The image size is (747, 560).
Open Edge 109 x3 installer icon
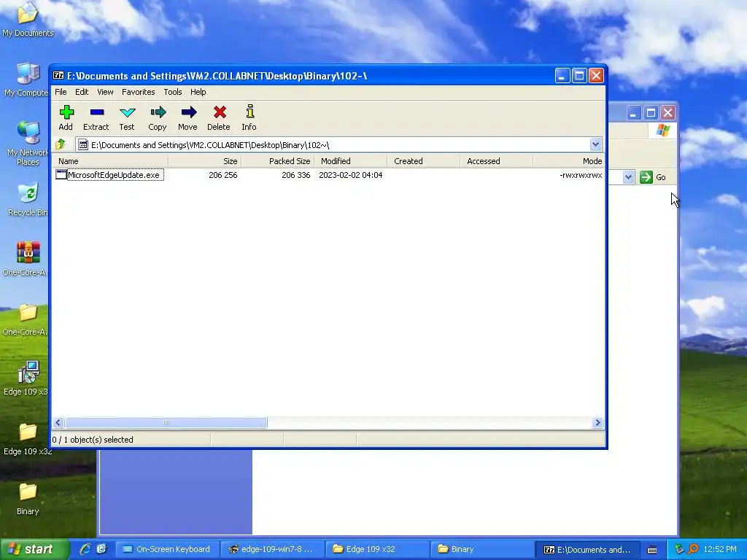tap(28, 378)
